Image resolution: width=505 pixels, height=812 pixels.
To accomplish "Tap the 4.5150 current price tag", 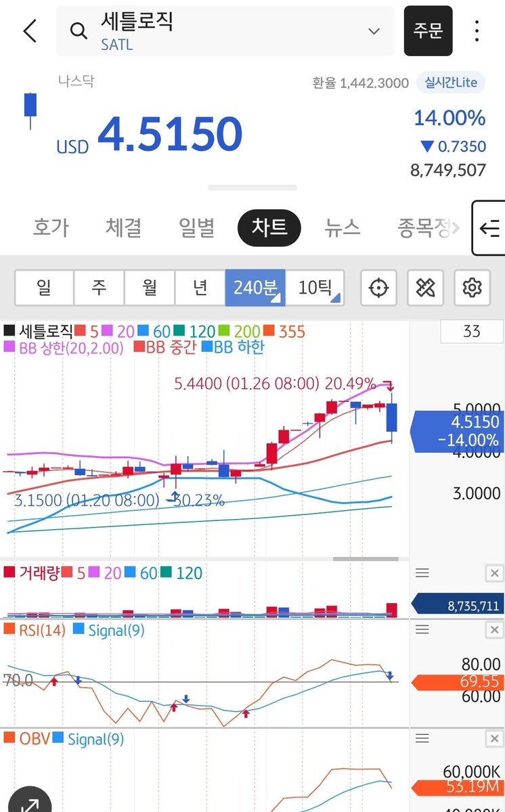I will click(x=457, y=431).
